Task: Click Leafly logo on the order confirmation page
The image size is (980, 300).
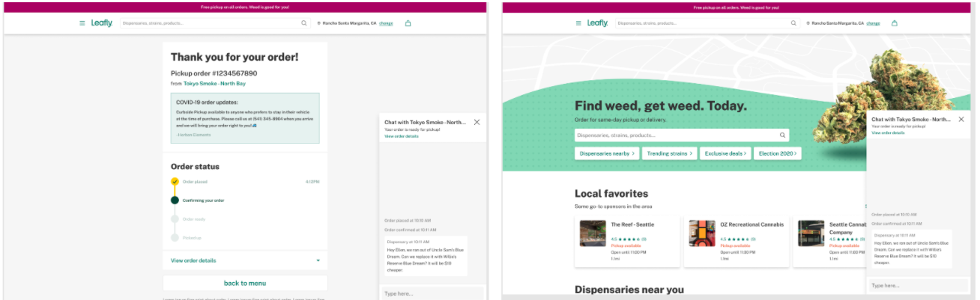Action: [x=102, y=23]
